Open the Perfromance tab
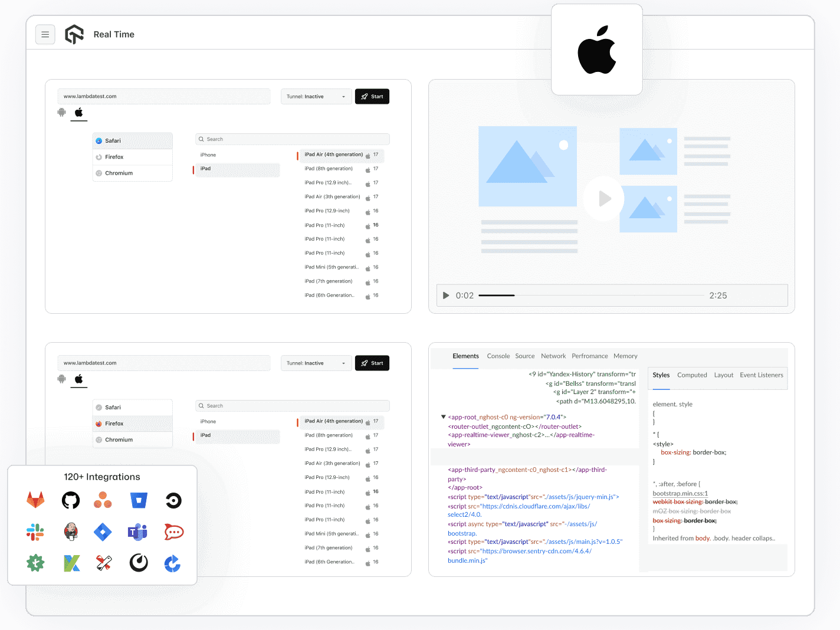This screenshot has width=840, height=630. click(590, 356)
